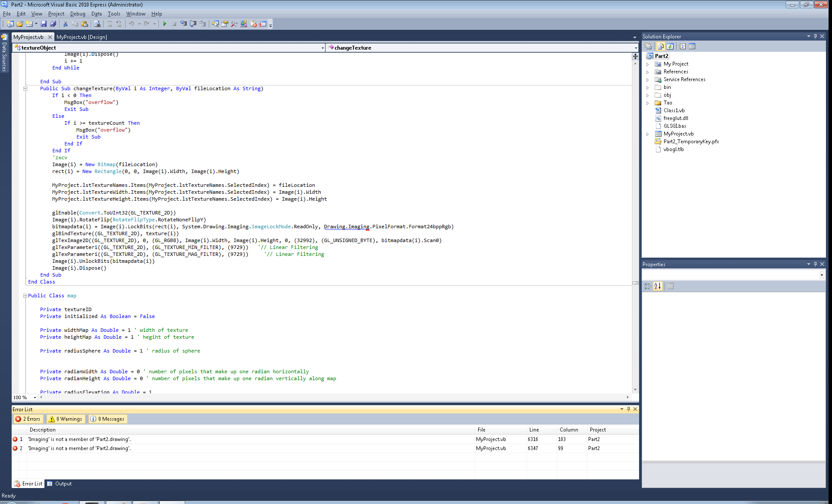Open the Properties object selector dropdown

coord(821,275)
